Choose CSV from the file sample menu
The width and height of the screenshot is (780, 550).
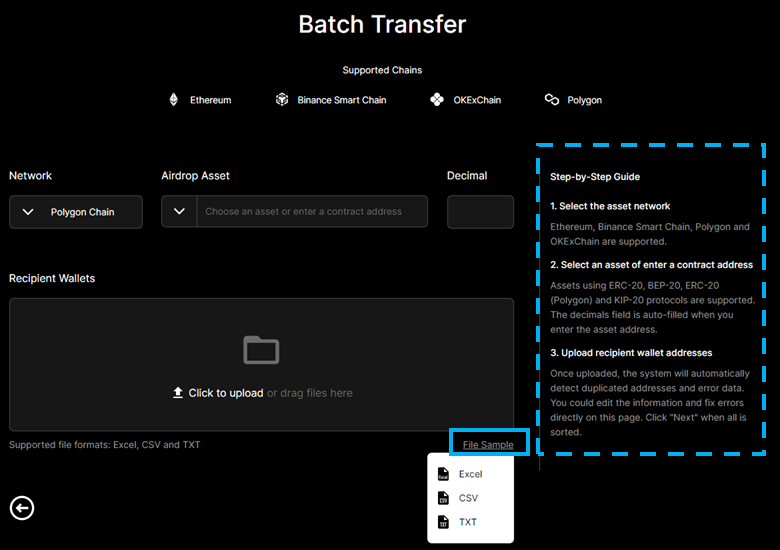click(x=469, y=498)
